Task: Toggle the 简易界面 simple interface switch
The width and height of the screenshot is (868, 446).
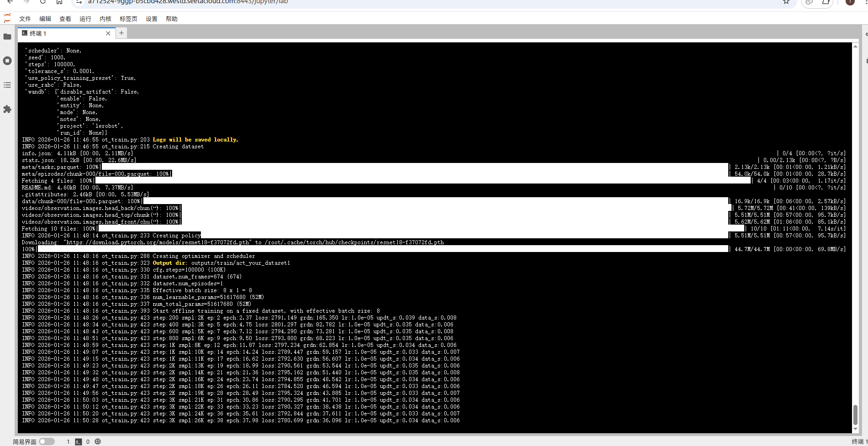Action: [47, 441]
